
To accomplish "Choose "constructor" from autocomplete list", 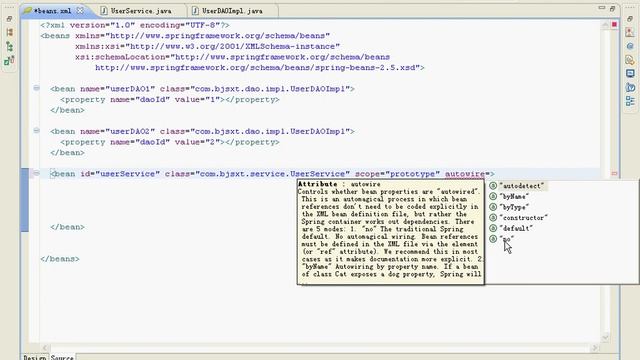I will click(x=523, y=218).
